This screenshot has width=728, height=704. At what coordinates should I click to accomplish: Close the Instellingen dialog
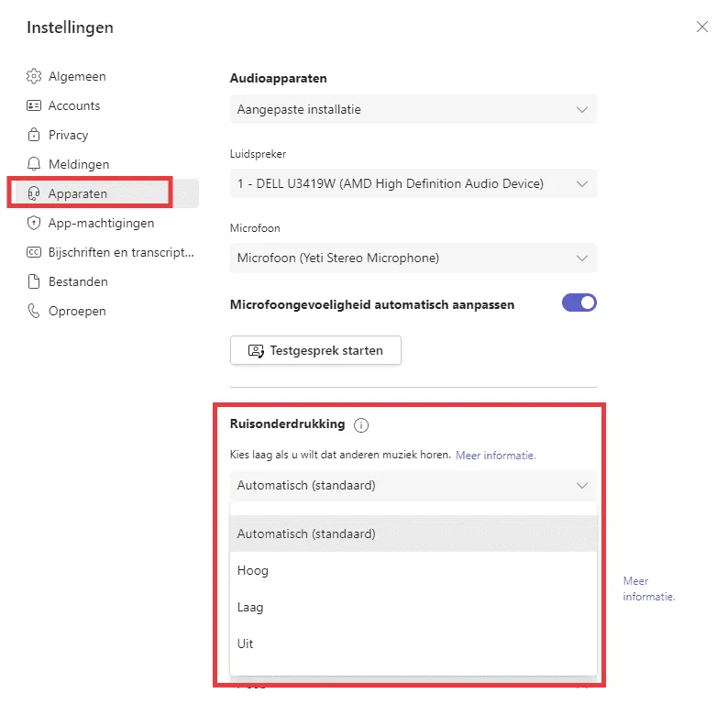(702, 27)
